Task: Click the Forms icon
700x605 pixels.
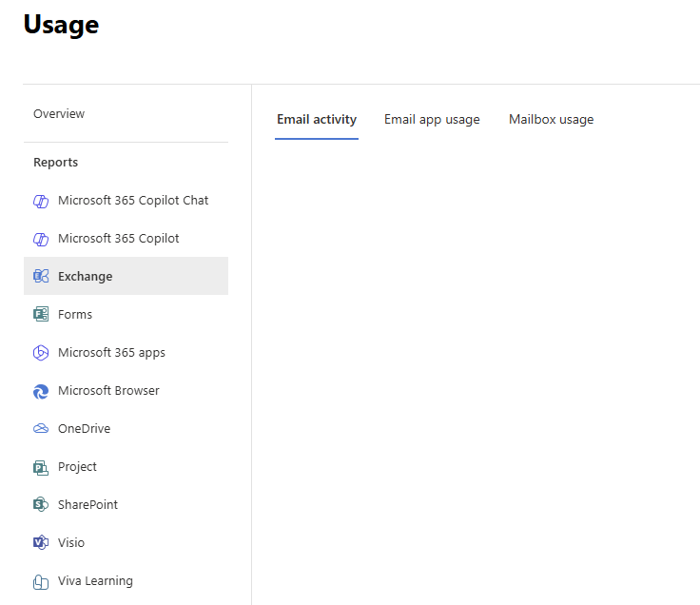Action: coord(41,314)
